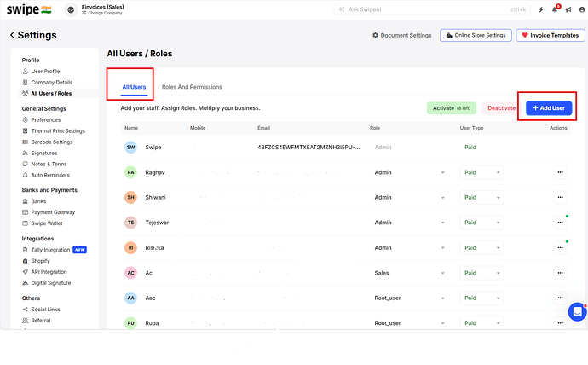This screenshot has height=365, width=588.
Task: Open Ac's Sales role dropdown
Action: (x=410, y=273)
